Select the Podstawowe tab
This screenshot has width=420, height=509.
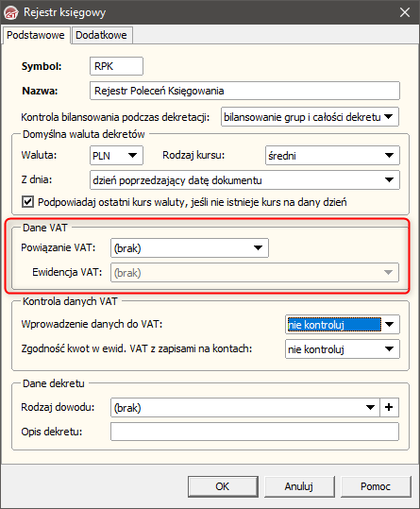(36, 35)
